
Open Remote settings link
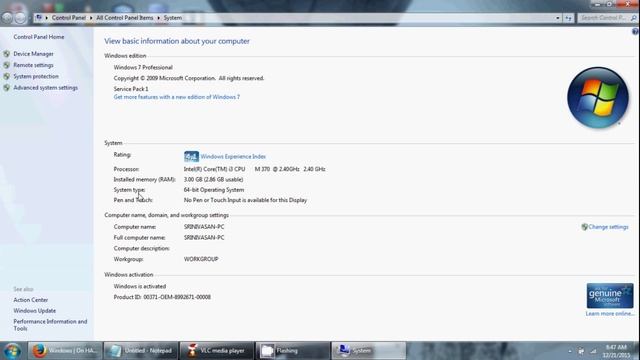33,65
